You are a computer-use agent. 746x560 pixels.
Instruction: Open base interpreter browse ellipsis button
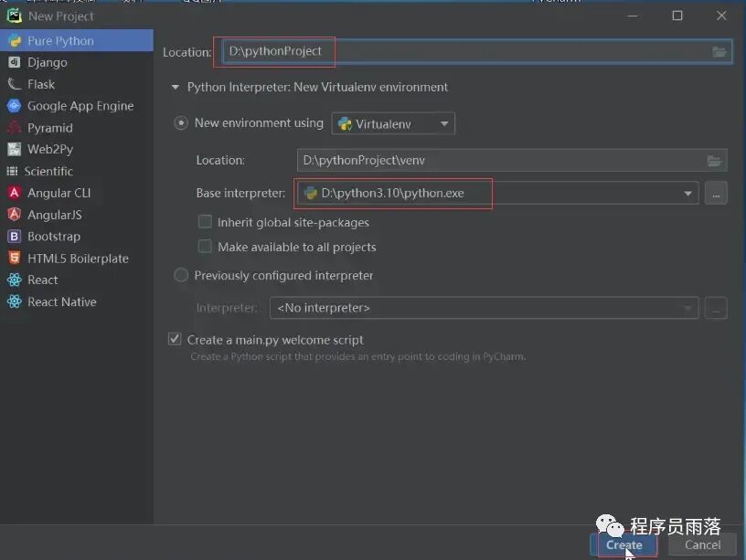716,193
